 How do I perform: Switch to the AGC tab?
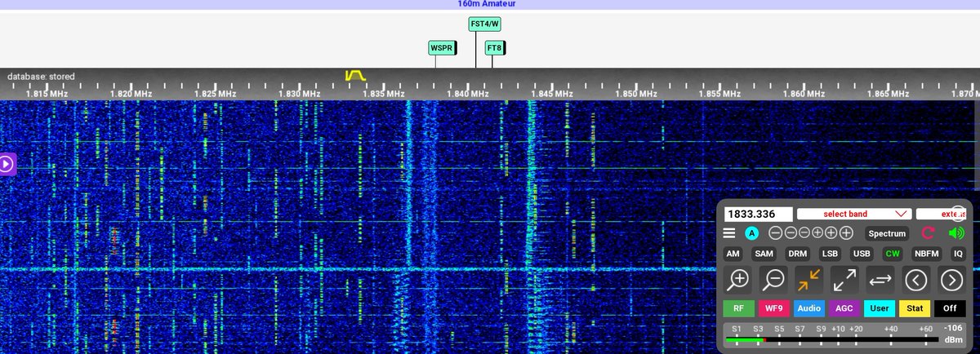pos(844,309)
